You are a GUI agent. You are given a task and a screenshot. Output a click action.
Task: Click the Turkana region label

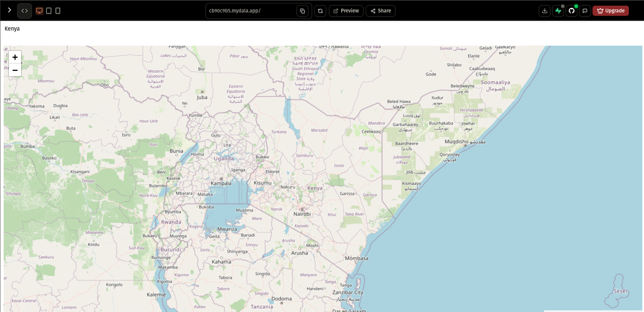[x=279, y=132]
